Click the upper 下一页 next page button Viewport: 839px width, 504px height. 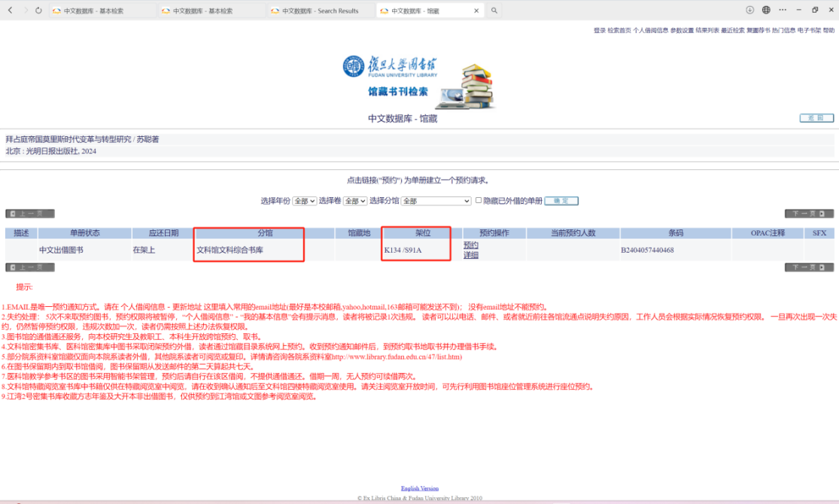[809, 214]
